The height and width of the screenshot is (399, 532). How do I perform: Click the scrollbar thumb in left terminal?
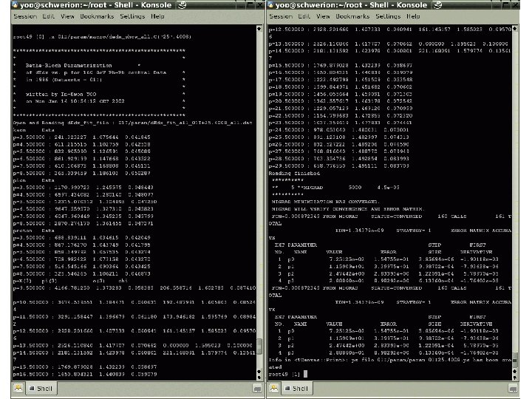coord(259,346)
